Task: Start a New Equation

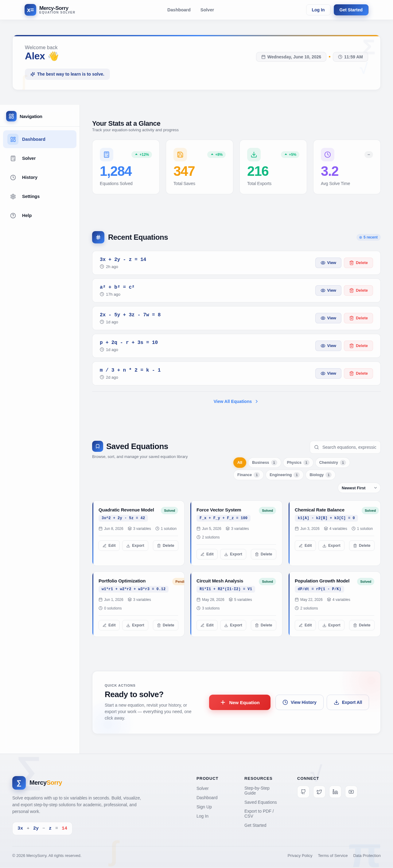Action: coord(239,702)
